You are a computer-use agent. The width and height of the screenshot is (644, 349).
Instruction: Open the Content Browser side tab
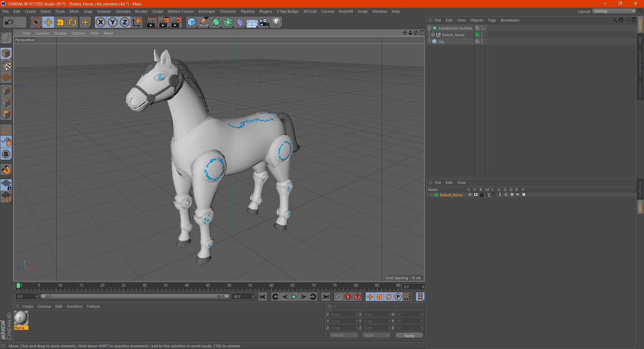tap(640, 63)
